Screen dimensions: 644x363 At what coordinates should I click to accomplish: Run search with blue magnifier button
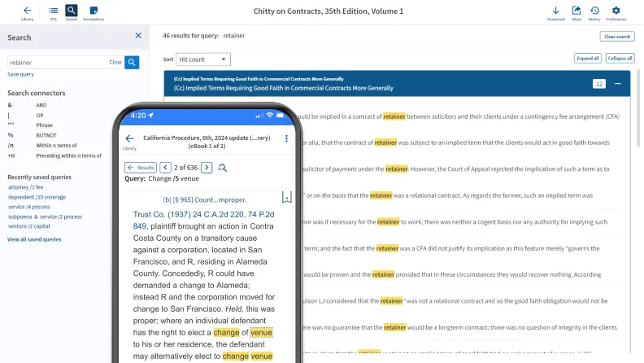coord(132,62)
